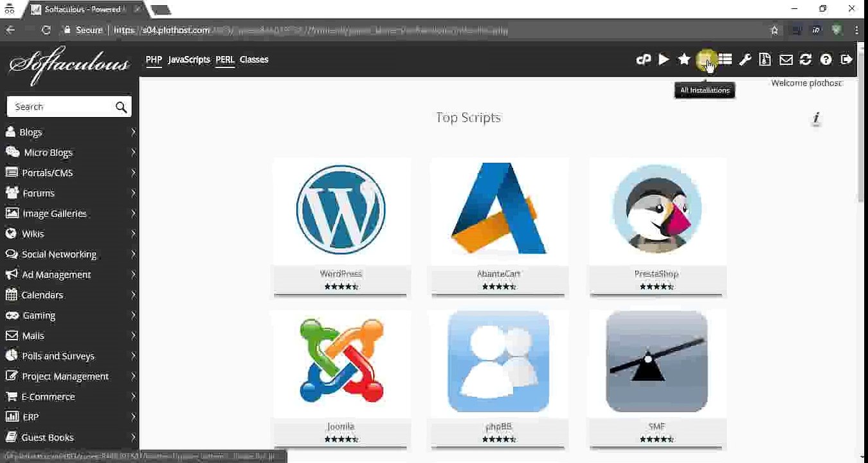Click the Softaculous logo
Image resolution: width=868 pixels, height=463 pixels.
[69, 65]
